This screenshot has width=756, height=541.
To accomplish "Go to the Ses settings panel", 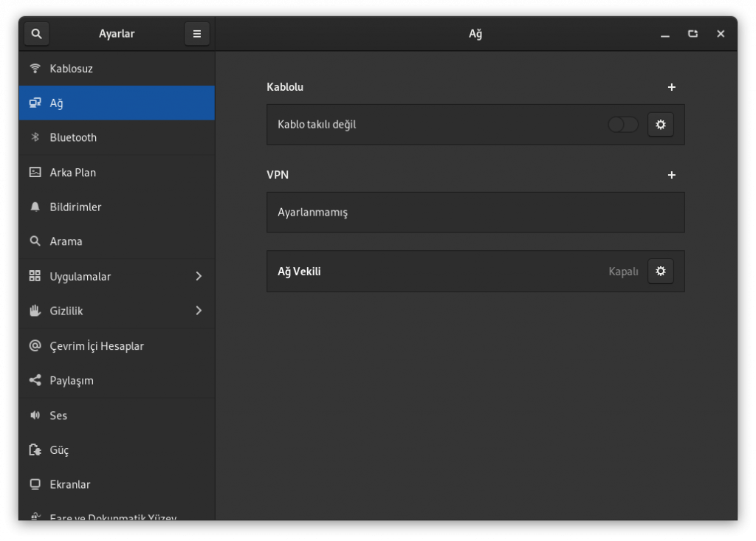I will click(58, 416).
